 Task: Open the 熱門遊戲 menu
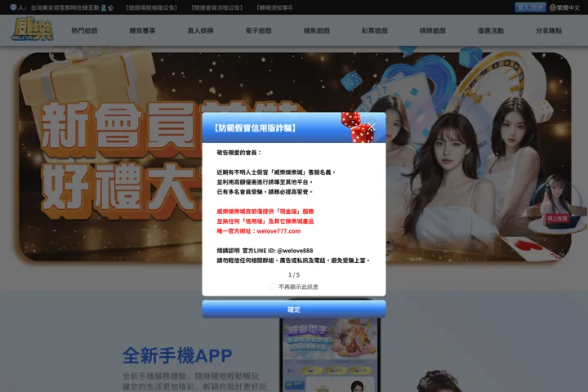[84, 31]
